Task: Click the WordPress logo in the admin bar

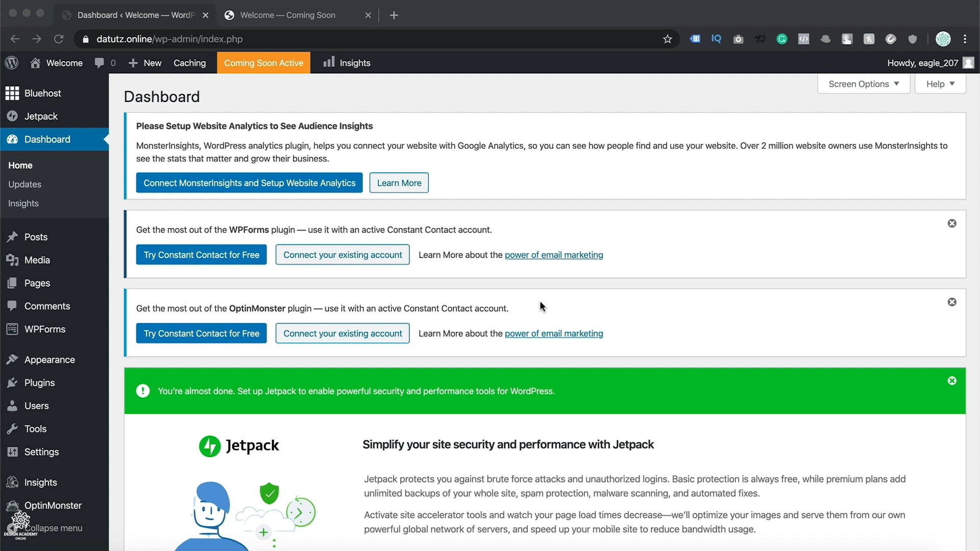Action: 12,63
